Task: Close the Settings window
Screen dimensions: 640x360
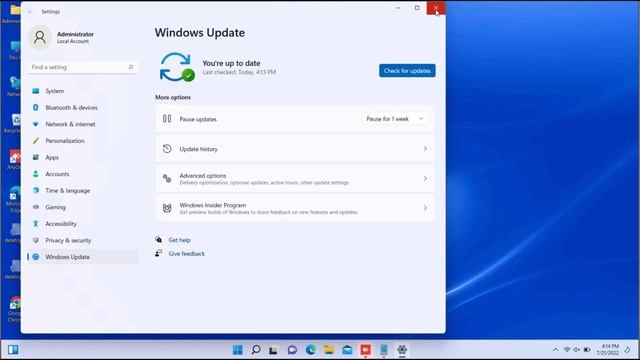Action: (x=436, y=8)
